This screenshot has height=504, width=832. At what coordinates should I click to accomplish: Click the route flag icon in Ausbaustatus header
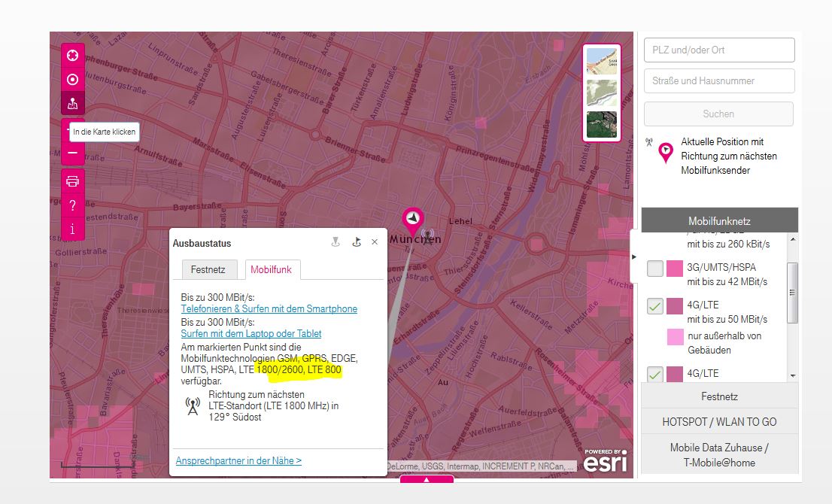click(357, 242)
